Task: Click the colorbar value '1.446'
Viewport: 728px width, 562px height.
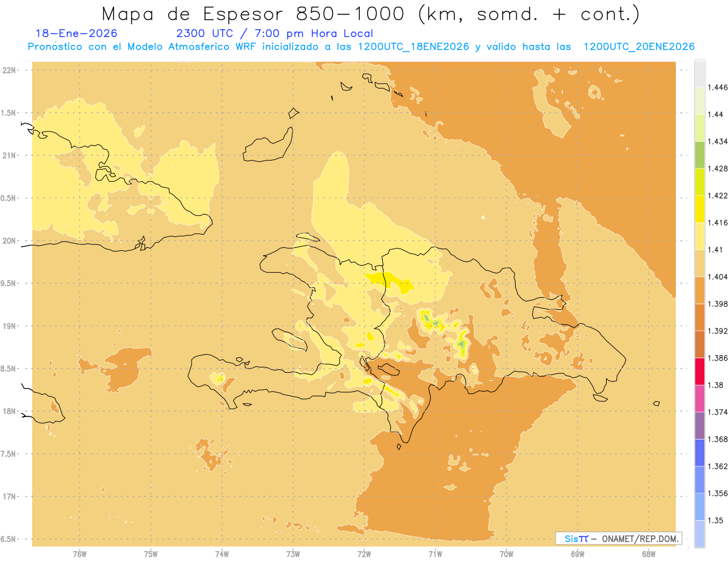Action: [717, 87]
